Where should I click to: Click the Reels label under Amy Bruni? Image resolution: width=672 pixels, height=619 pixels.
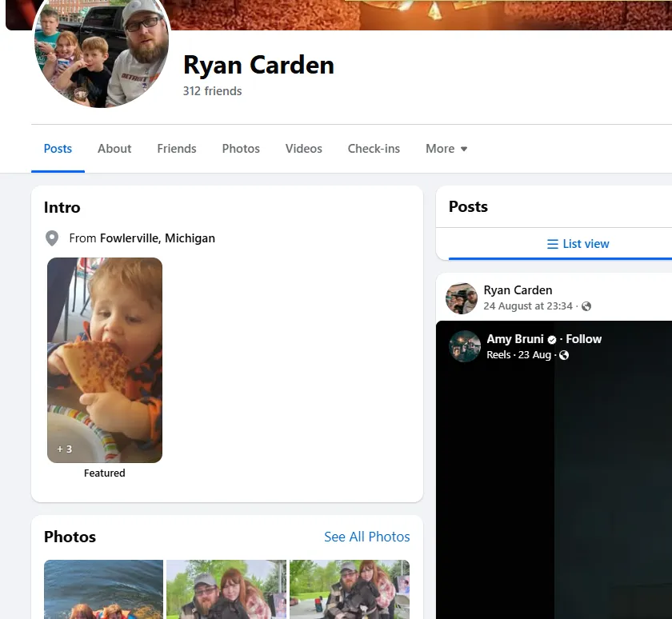point(498,355)
